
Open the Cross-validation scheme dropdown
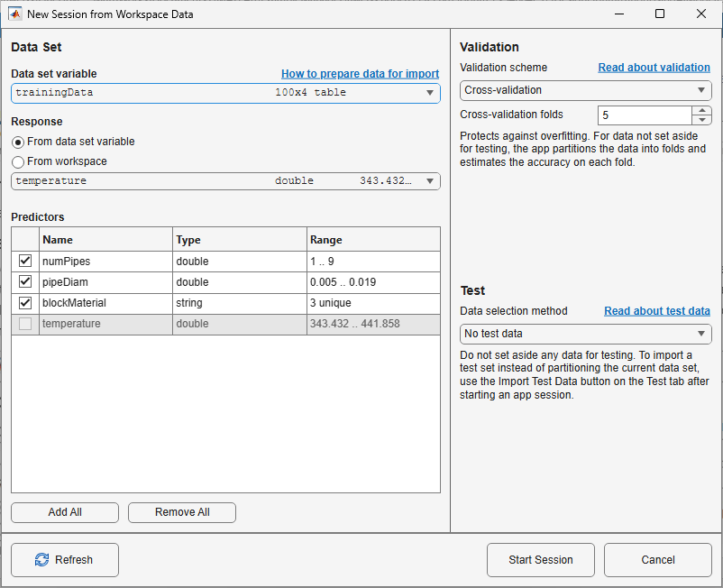click(x=586, y=90)
